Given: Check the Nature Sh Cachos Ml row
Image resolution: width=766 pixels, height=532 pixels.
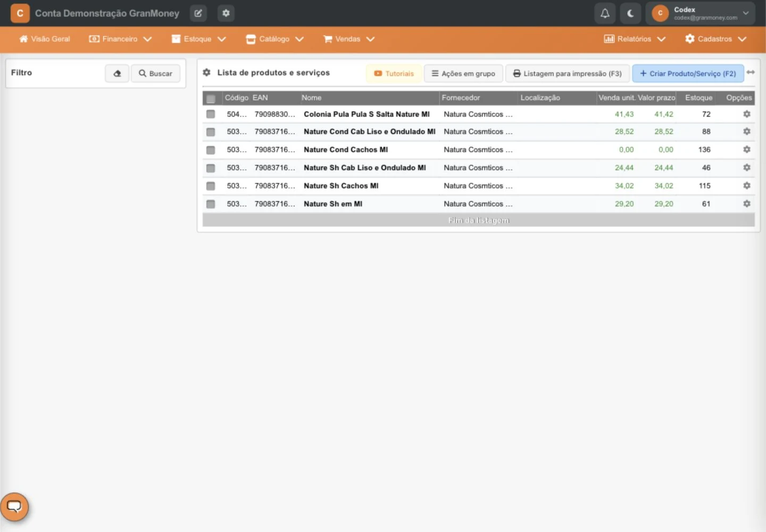Looking at the screenshot, I should (x=211, y=186).
